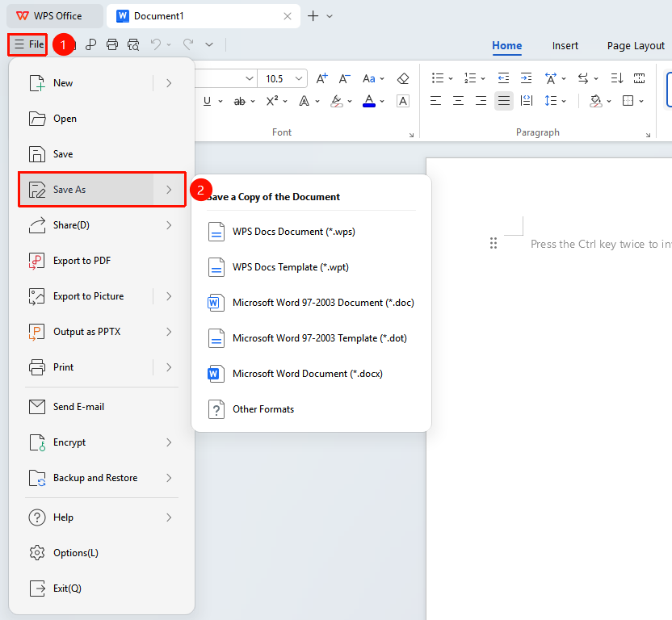672x620 pixels.
Task: Save as WPS Docs Template (*.wpt)
Action: click(x=311, y=267)
